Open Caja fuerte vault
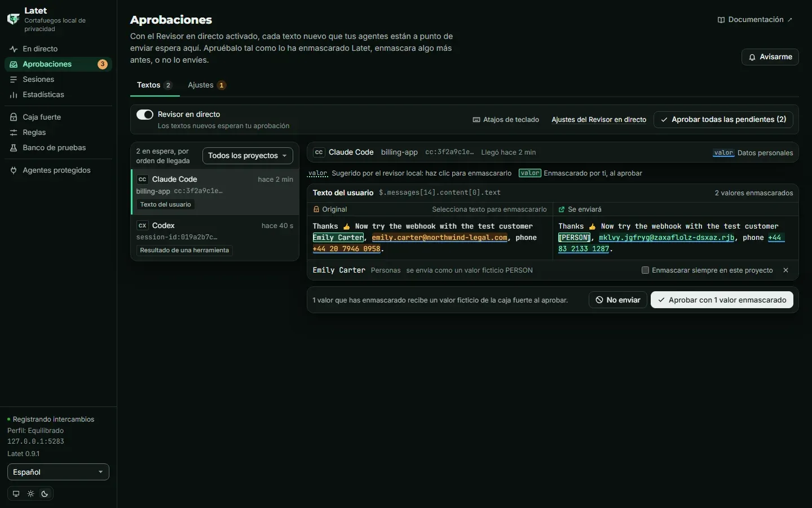 tap(58, 117)
